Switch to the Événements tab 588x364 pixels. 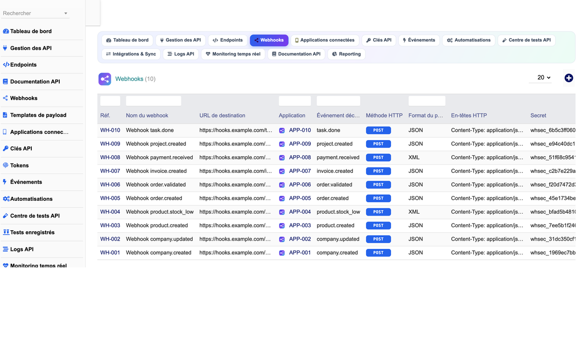point(419,40)
